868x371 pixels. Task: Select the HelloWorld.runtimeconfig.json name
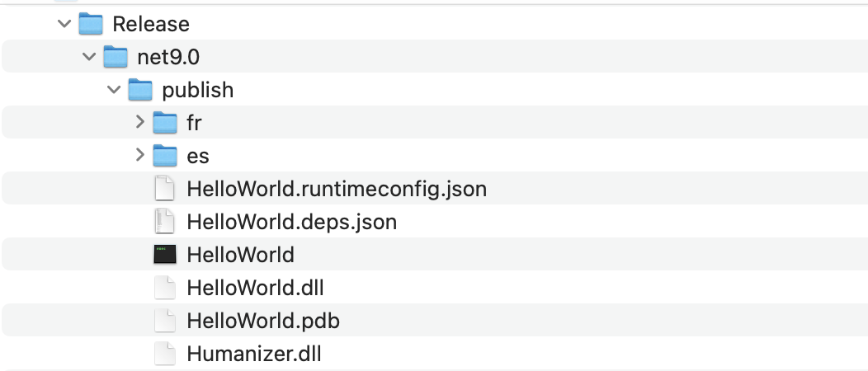pos(337,189)
